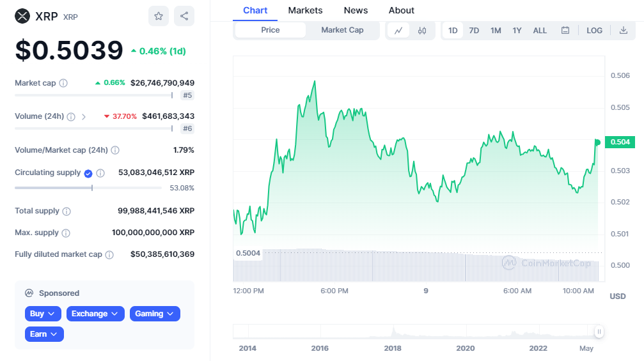The width and height of the screenshot is (644, 361).
Task: Switch to the Chart tab
Action: (255, 10)
